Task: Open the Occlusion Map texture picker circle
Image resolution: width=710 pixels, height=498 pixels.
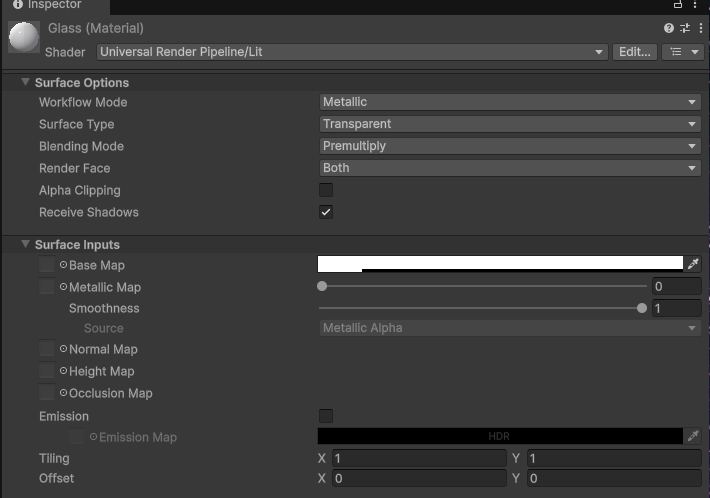Action: [x=63, y=394]
